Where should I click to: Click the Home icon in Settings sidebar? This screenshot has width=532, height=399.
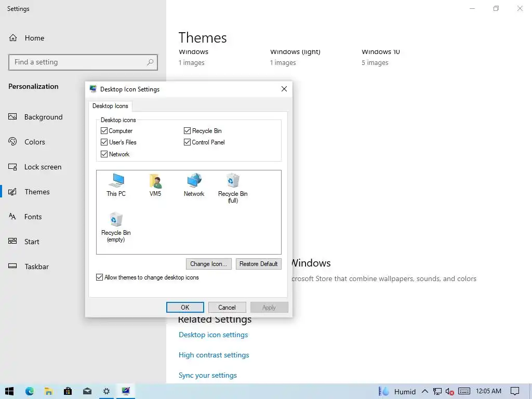pyautogui.click(x=13, y=37)
